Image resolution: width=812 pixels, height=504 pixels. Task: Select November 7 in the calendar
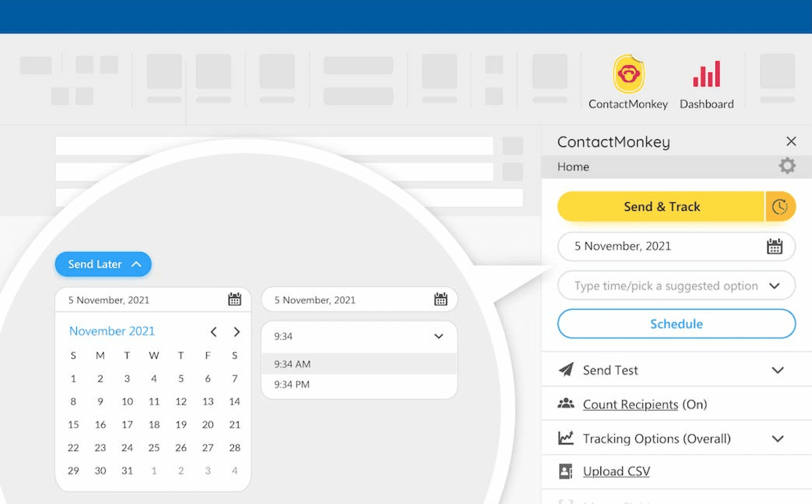pos(235,378)
